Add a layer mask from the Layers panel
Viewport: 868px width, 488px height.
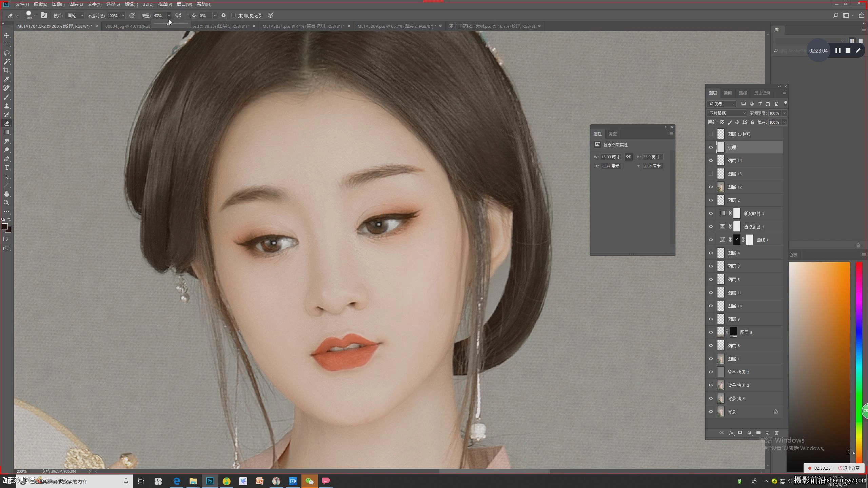[x=740, y=433]
